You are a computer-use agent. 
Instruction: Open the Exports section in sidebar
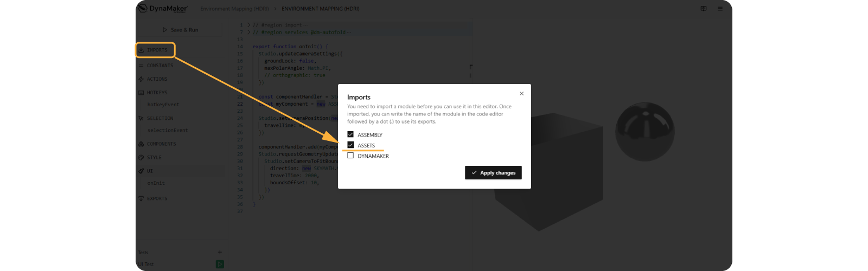(x=157, y=199)
